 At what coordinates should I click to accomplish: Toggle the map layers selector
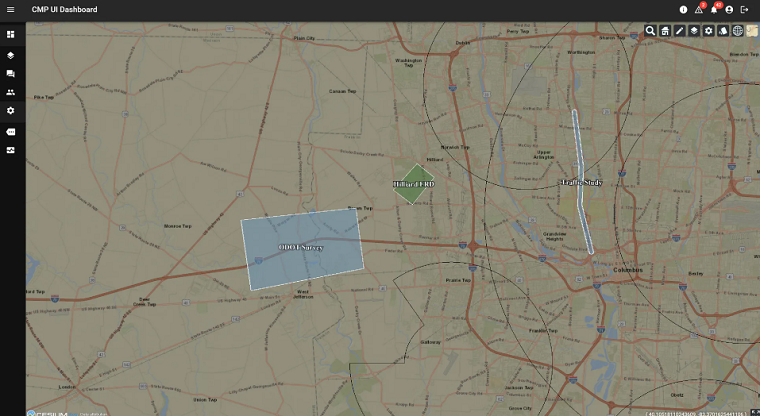pyautogui.click(x=694, y=31)
